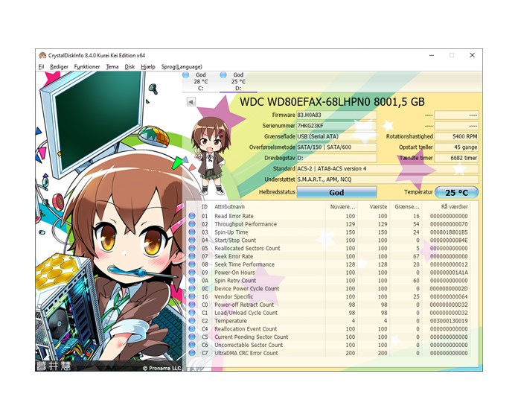Click status orb for Uncorrectable Sector Count
This screenshot has height=420, width=518.
pyautogui.click(x=192, y=345)
